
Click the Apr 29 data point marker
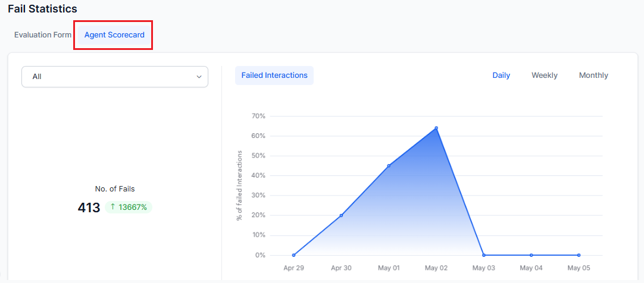pos(293,255)
